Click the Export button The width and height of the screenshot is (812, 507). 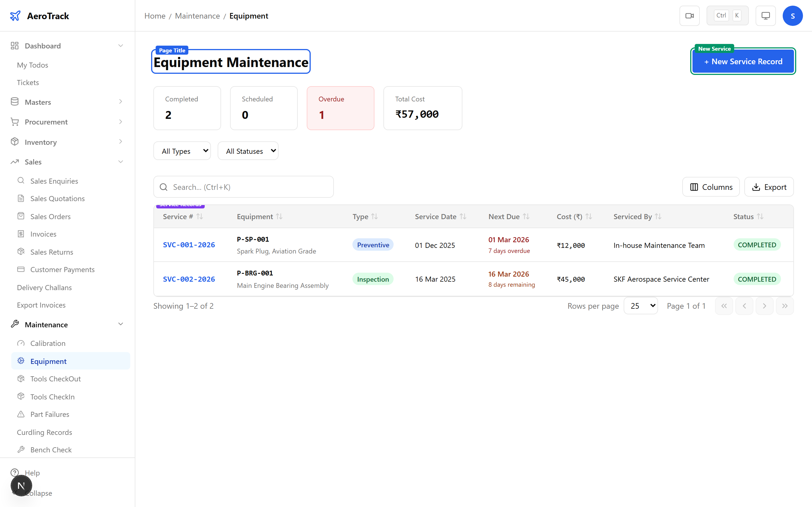tap(769, 187)
